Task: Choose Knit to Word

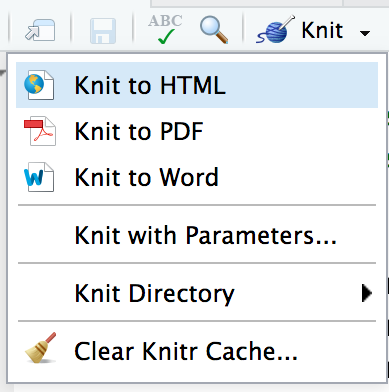Action: tap(197, 177)
